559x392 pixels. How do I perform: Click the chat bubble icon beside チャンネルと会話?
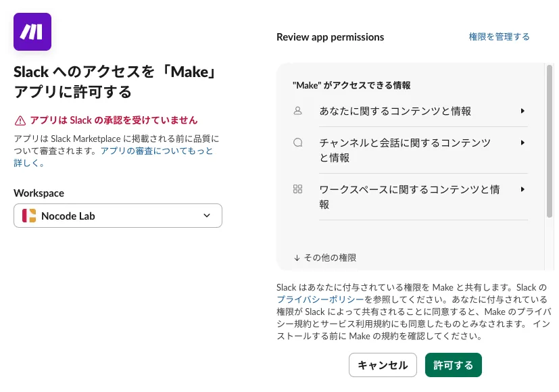297,143
